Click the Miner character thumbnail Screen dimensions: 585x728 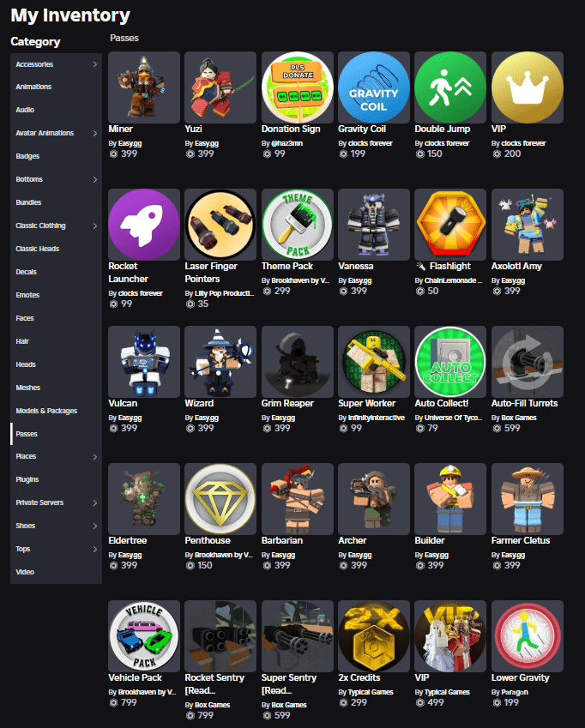coord(144,87)
